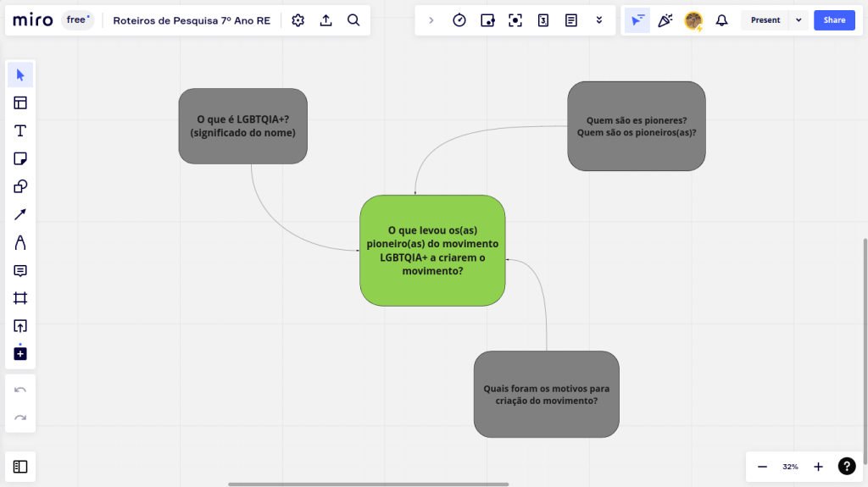The image size is (868, 487).
Task: Select the Shapes tool
Action: point(20,186)
